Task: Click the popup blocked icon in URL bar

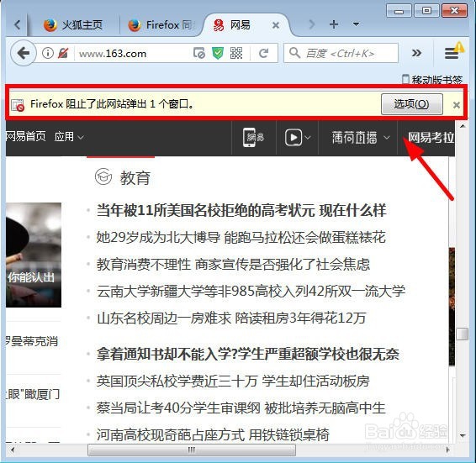Action: tap(198, 53)
